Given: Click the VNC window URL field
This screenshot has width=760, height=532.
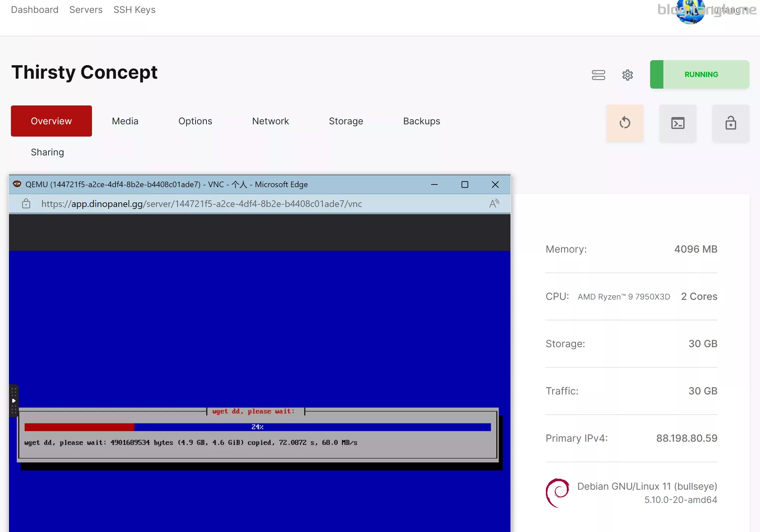Looking at the screenshot, I should click(201, 204).
